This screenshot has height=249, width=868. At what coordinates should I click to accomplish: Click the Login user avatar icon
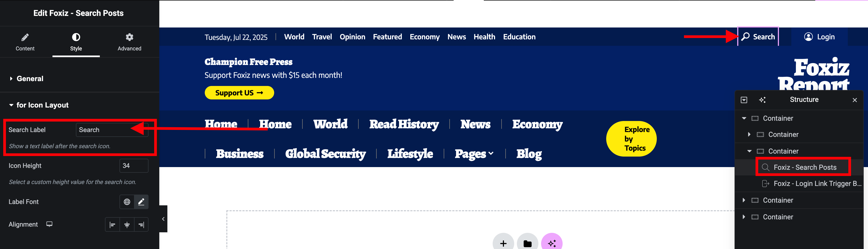click(808, 36)
